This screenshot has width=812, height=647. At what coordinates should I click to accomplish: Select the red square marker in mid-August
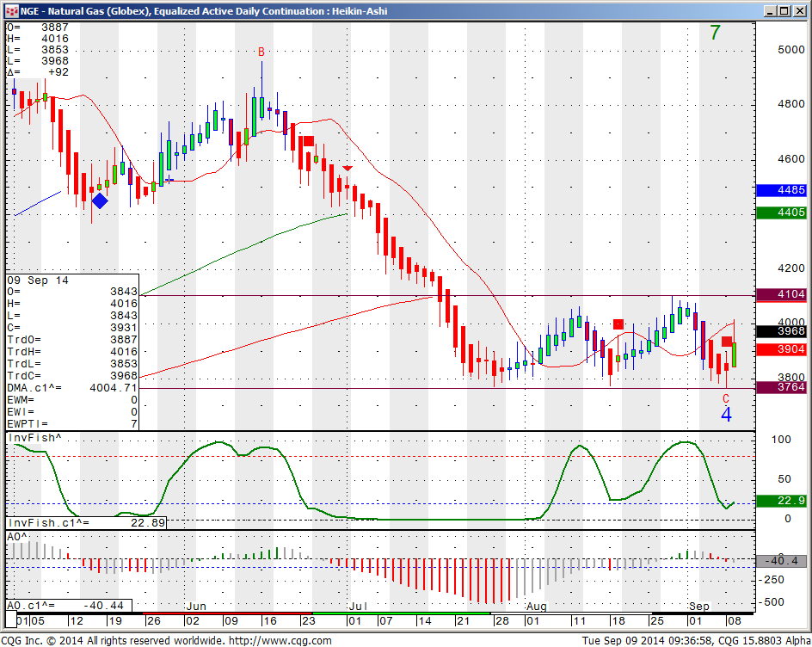618,323
